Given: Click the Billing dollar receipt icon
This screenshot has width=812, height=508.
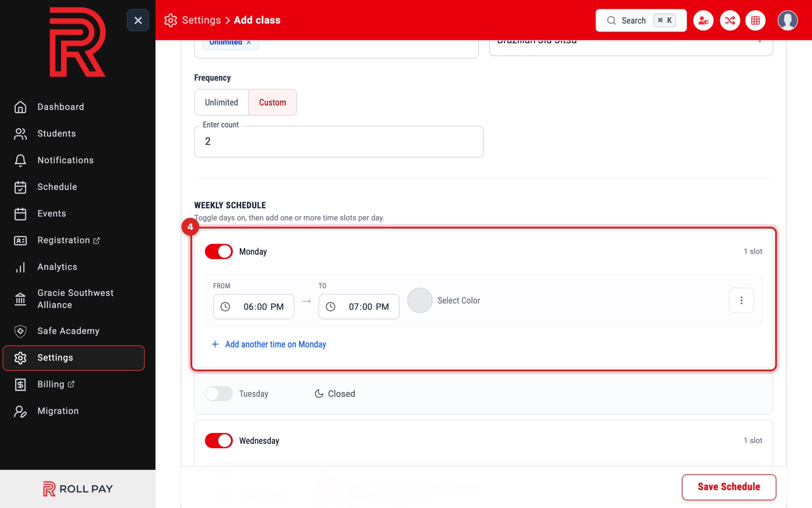Looking at the screenshot, I should point(20,385).
